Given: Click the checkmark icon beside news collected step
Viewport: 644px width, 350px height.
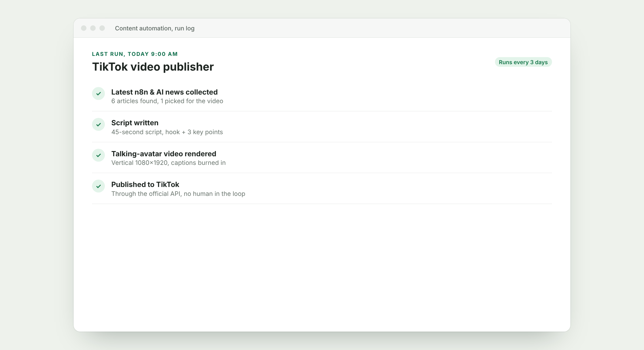Looking at the screenshot, I should [x=98, y=94].
